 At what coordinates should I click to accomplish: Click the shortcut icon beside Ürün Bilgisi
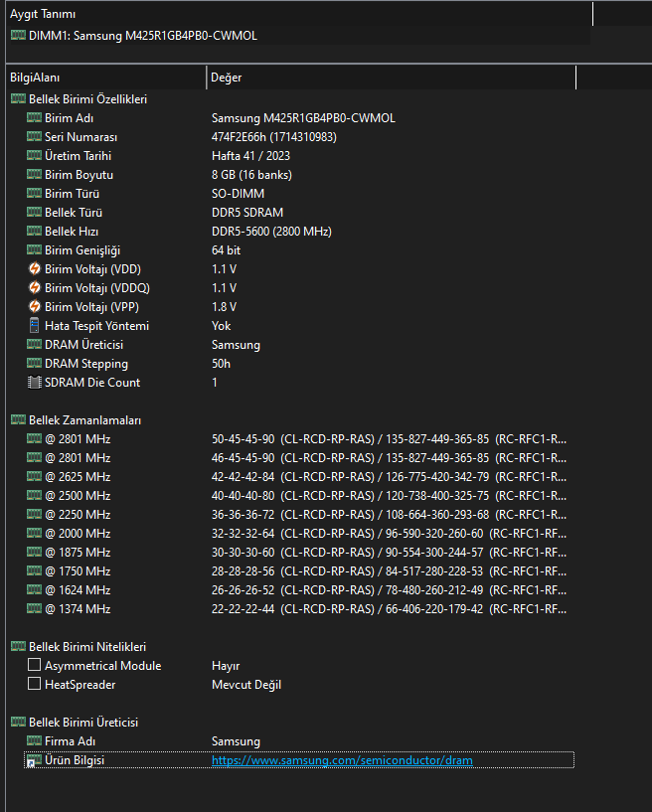pyautogui.click(x=34, y=760)
